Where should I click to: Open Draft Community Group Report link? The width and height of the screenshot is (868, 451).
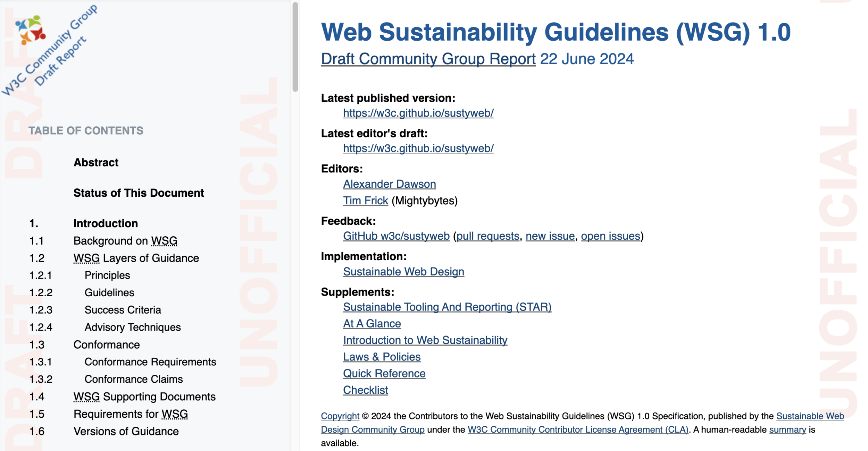(x=428, y=59)
